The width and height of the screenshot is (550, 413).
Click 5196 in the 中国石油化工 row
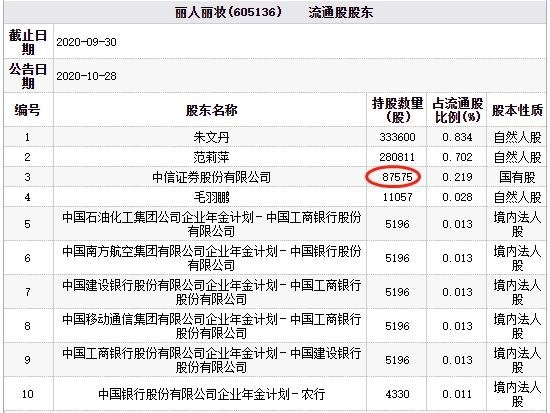(x=397, y=224)
